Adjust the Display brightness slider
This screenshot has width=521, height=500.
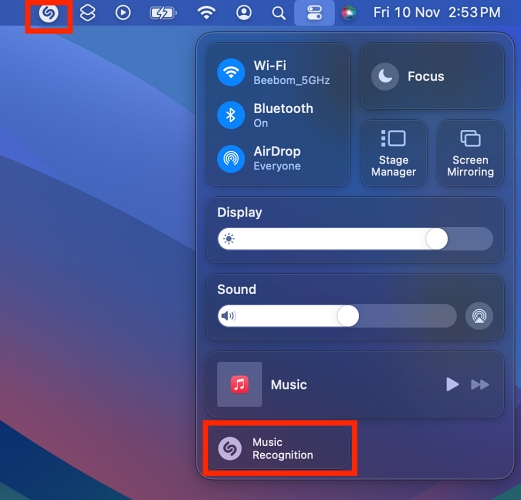(x=355, y=239)
